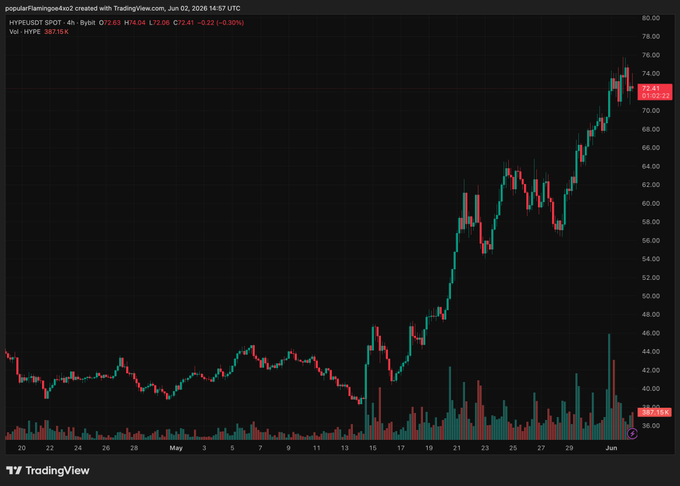Click the 64.00 price axis label
Screen dimensions: 680x486
point(651,166)
